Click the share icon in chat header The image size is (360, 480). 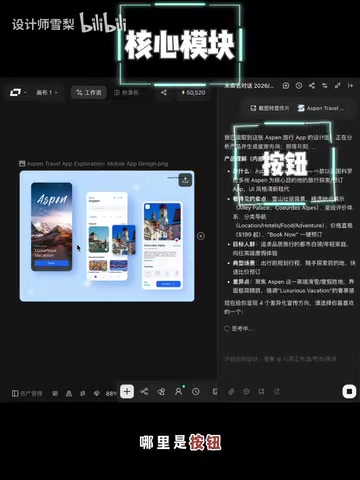point(312,86)
